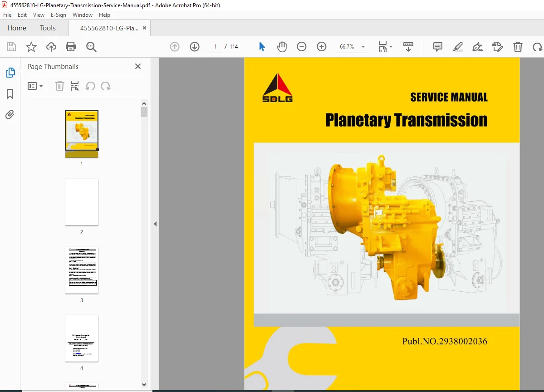The height and width of the screenshot is (392, 544).
Task: Click the thumbnails scrollbar thumb
Action: pos(144,112)
